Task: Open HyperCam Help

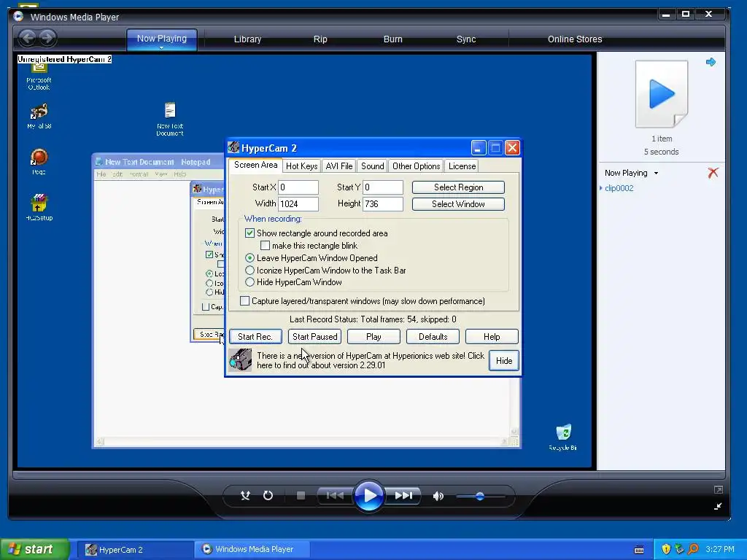Action: [x=492, y=337]
